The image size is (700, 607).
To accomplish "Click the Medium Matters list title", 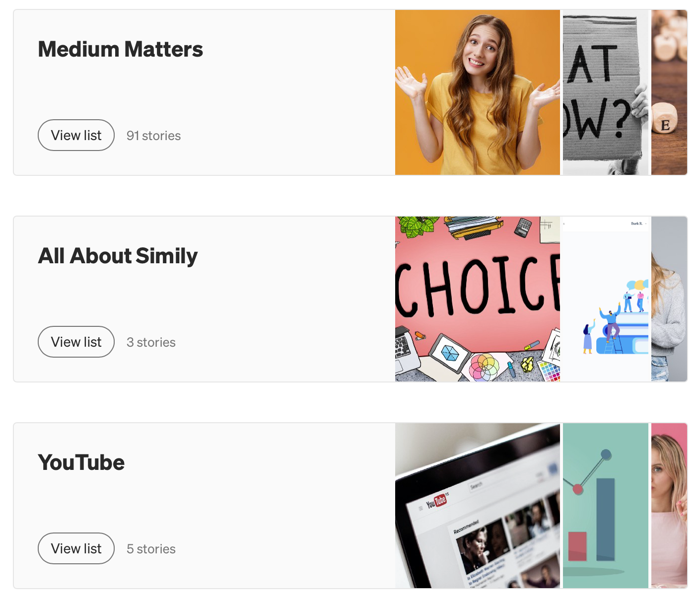I will [121, 49].
